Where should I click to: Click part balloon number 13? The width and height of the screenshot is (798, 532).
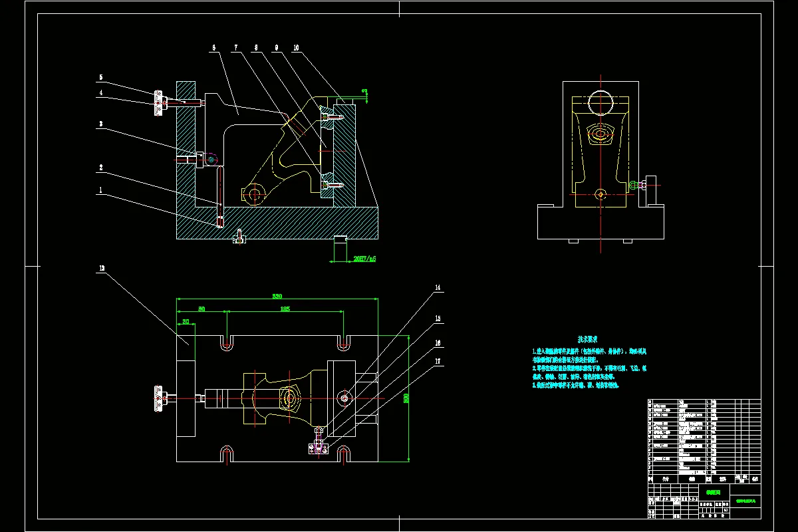click(102, 269)
